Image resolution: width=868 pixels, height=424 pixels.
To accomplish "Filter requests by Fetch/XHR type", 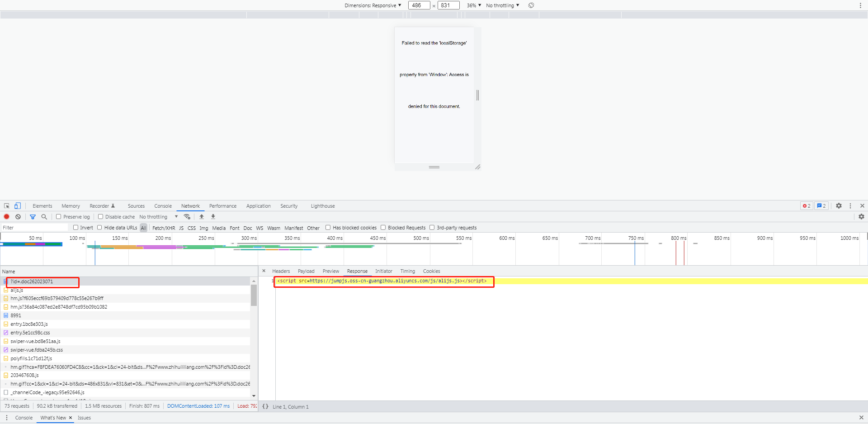I will 164,228.
